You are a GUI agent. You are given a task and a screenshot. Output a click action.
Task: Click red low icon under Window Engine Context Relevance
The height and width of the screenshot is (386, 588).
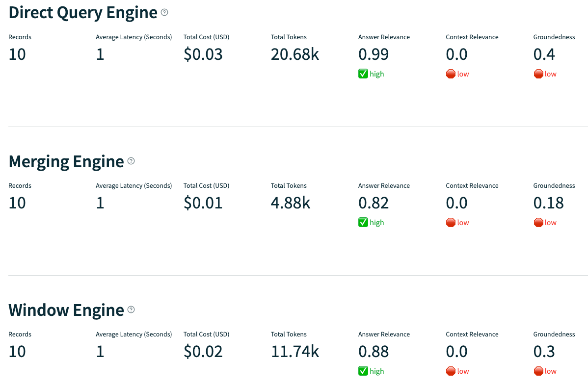point(451,371)
